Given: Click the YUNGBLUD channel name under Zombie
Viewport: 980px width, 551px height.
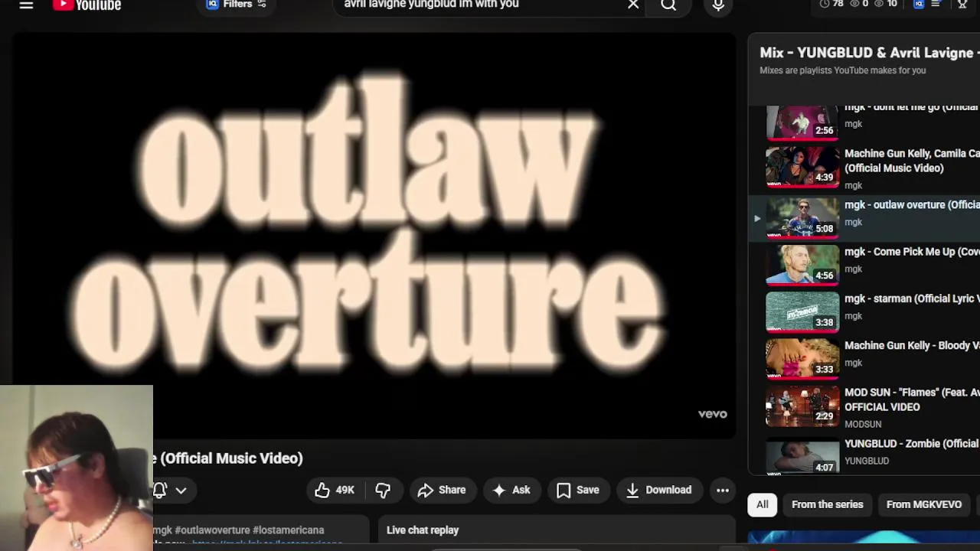Looking at the screenshot, I should coord(867,461).
